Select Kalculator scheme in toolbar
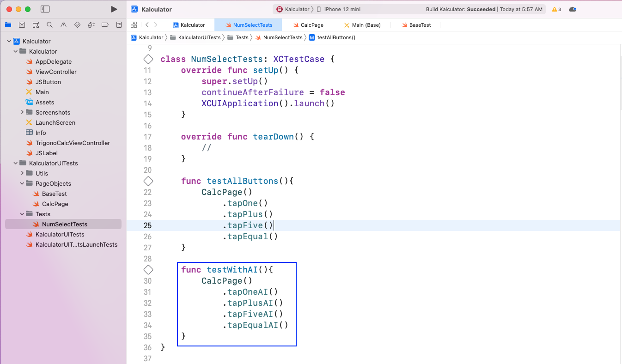The image size is (622, 364). point(293,9)
